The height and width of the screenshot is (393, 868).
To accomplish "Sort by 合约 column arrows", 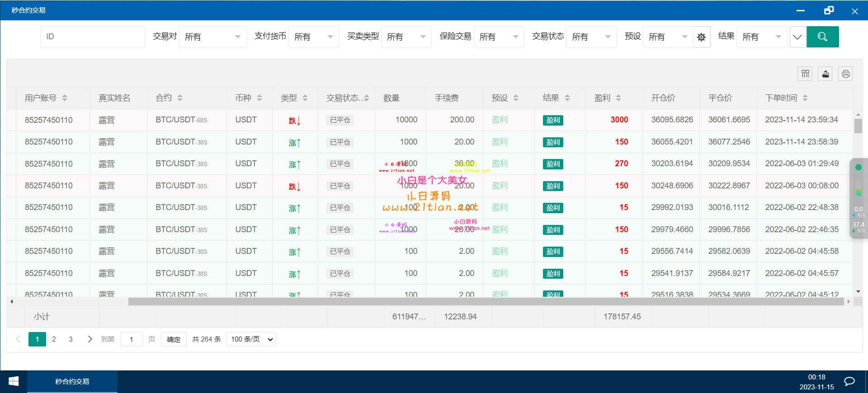I will 180,98.
